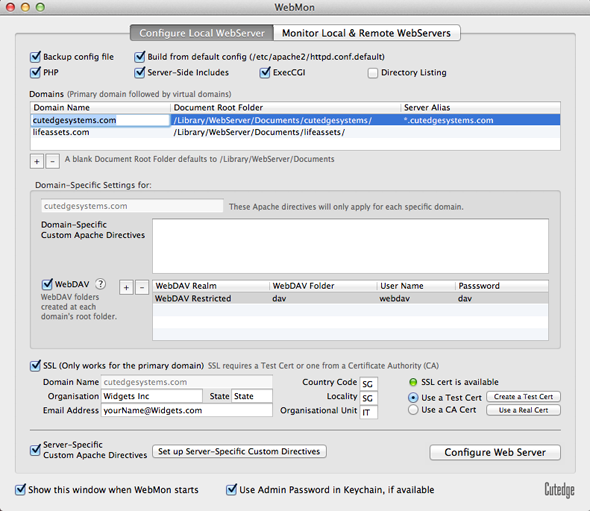
Task: Zoom the WebMon window with green button
Action: pos(40,7)
